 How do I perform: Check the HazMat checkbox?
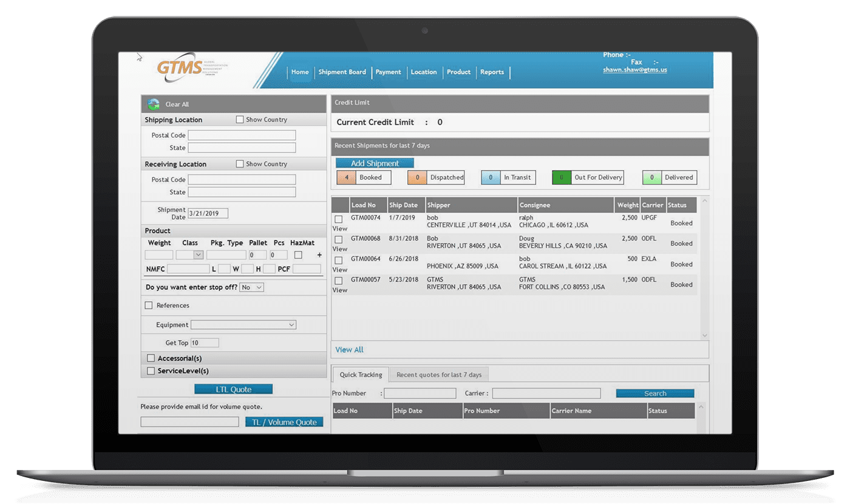298,255
